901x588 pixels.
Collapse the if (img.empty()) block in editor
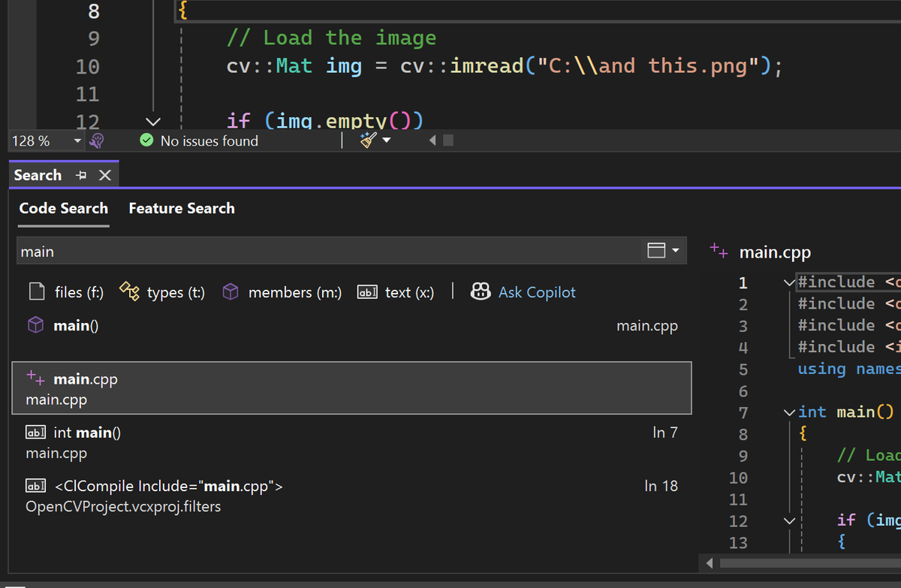[x=152, y=120]
